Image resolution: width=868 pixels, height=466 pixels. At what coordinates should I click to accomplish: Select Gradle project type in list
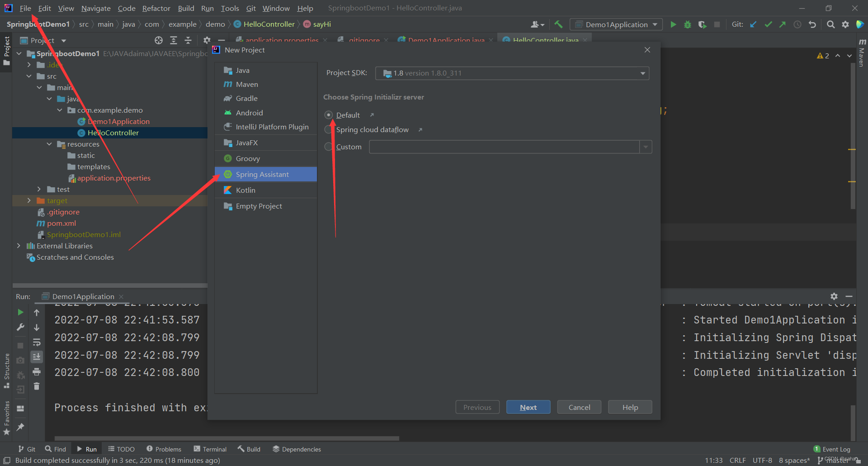point(266,98)
